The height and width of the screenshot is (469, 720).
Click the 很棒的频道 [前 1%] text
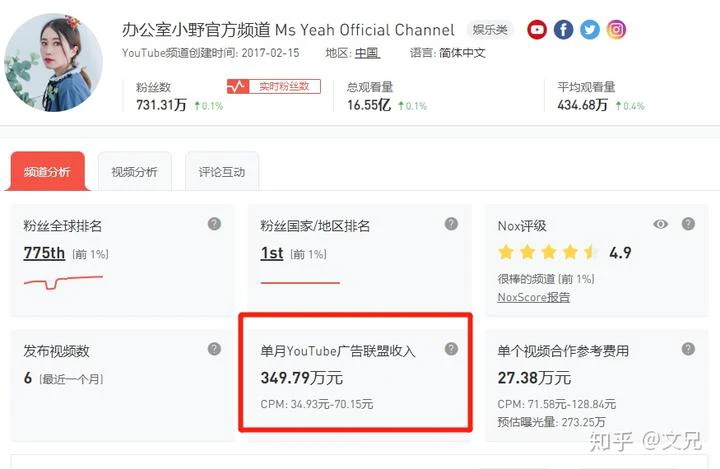click(x=546, y=279)
